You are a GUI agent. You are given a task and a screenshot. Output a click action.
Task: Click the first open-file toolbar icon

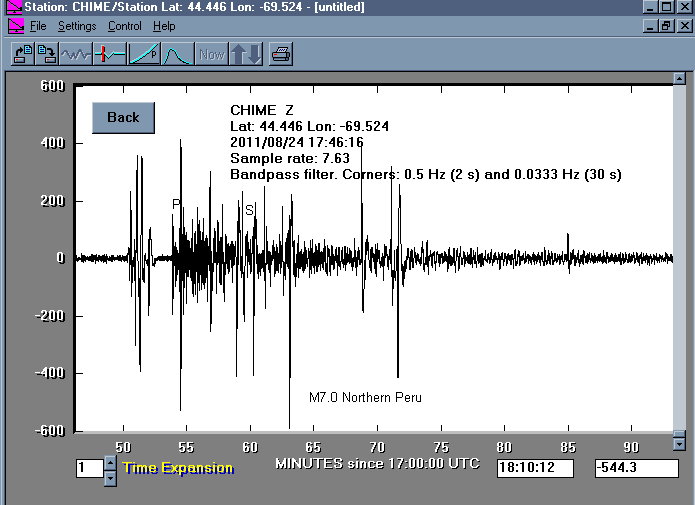pyautogui.click(x=23, y=54)
